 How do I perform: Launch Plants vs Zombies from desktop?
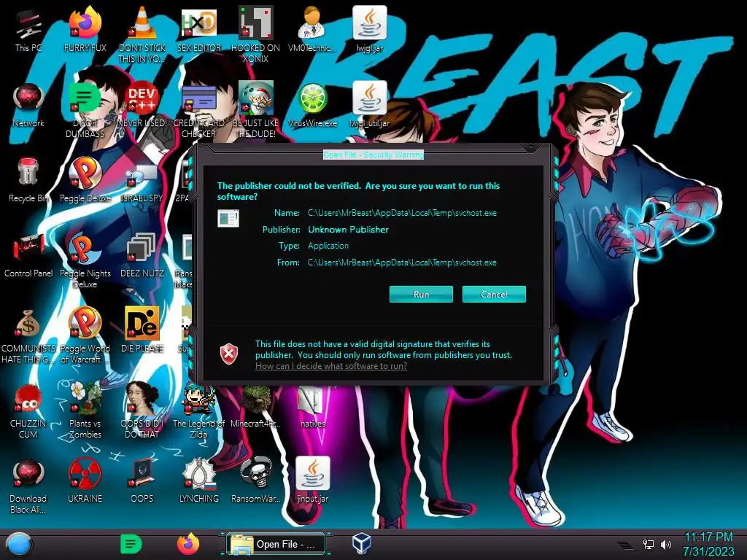click(x=85, y=410)
